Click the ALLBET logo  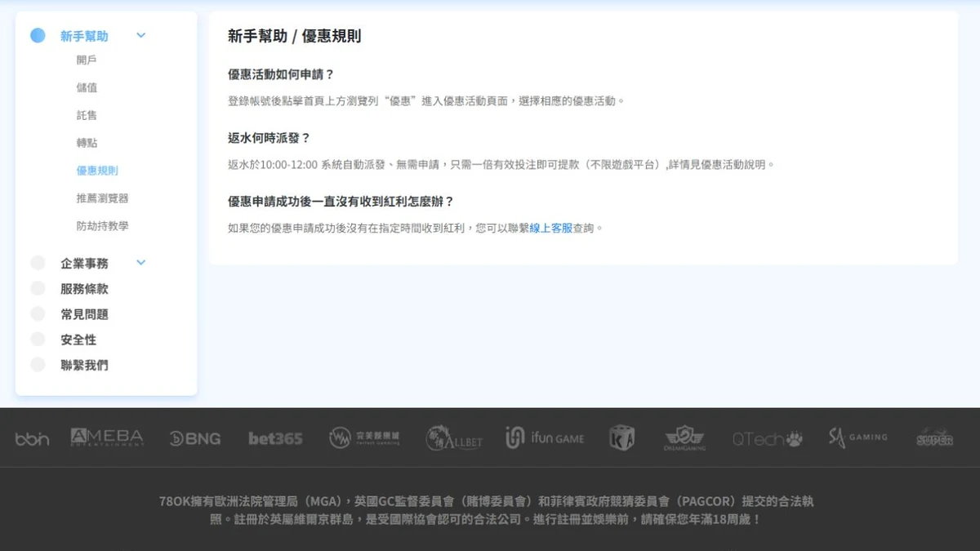pyautogui.click(x=454, y=438)
